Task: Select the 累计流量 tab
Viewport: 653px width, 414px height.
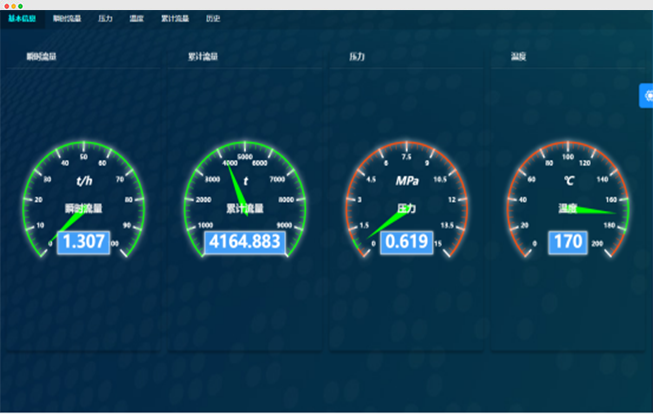Action: click(x=174, y=19)
